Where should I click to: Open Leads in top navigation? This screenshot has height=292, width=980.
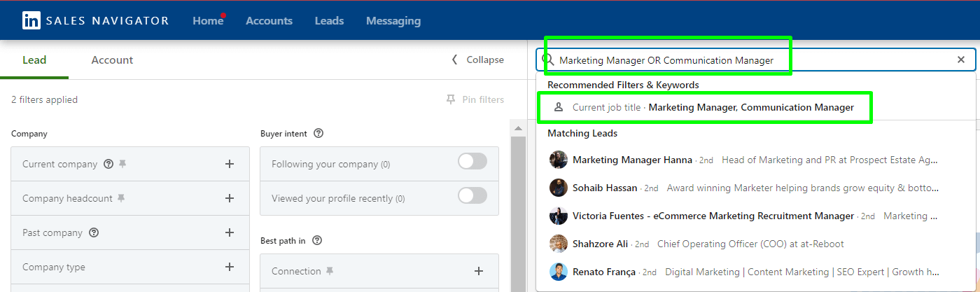tap(329, 20)
